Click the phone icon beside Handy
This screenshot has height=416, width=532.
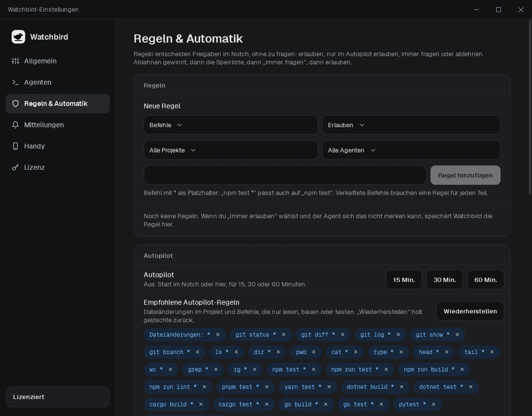[x=15, y=146]
